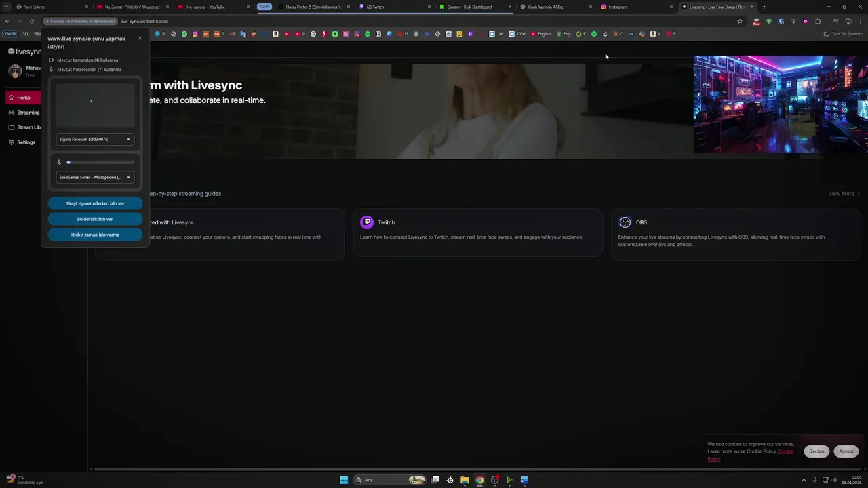This screenshot has height=488, width=868.
Task: Open a new browser tab
Action: pos(764,7)
